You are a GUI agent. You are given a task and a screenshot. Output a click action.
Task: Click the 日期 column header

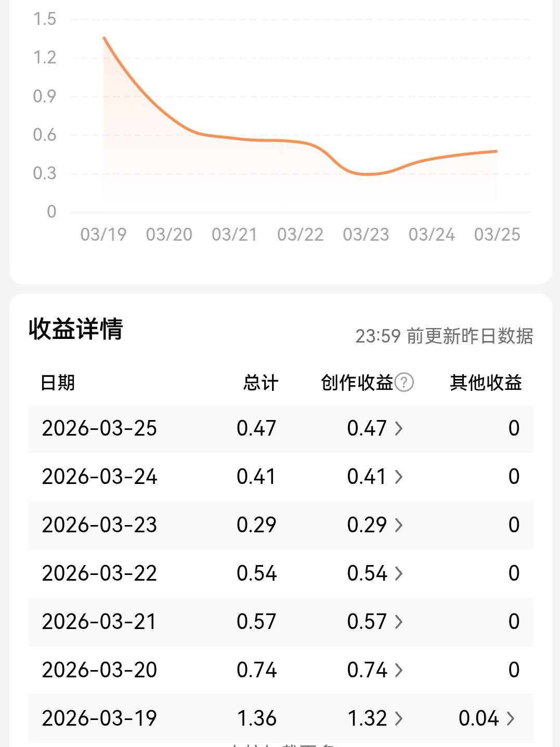click(x=57, y=382)
